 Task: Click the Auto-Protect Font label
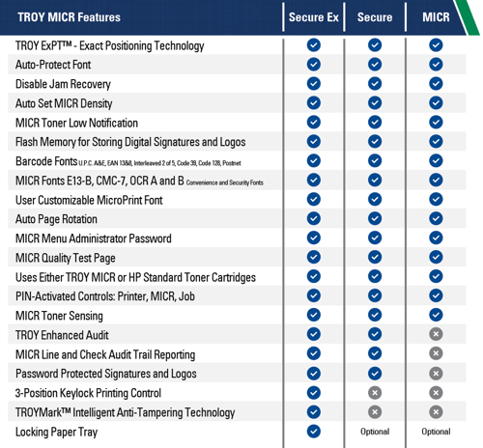tap(53, 65)
